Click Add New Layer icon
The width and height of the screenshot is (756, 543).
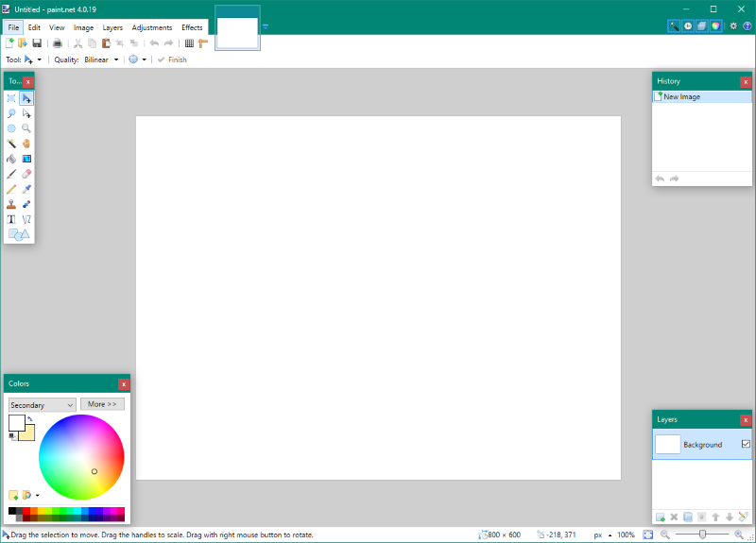pyautogui.click(x=661, y=517)
